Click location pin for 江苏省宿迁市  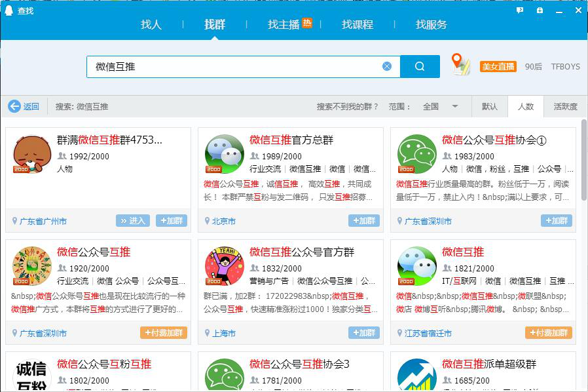pos(399,332)
